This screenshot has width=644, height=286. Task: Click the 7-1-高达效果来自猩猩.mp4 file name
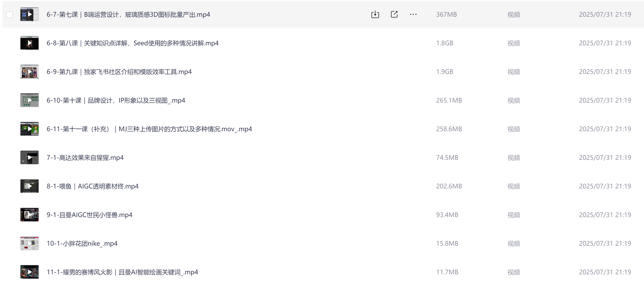(85, 157)
